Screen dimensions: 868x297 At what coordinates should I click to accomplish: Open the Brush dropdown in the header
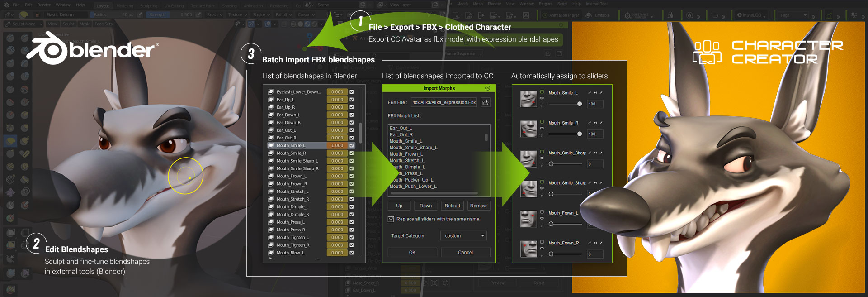214,15
